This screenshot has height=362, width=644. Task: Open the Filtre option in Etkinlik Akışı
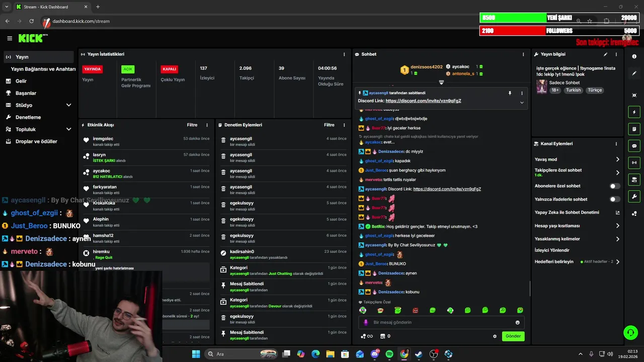coord(192,125)
